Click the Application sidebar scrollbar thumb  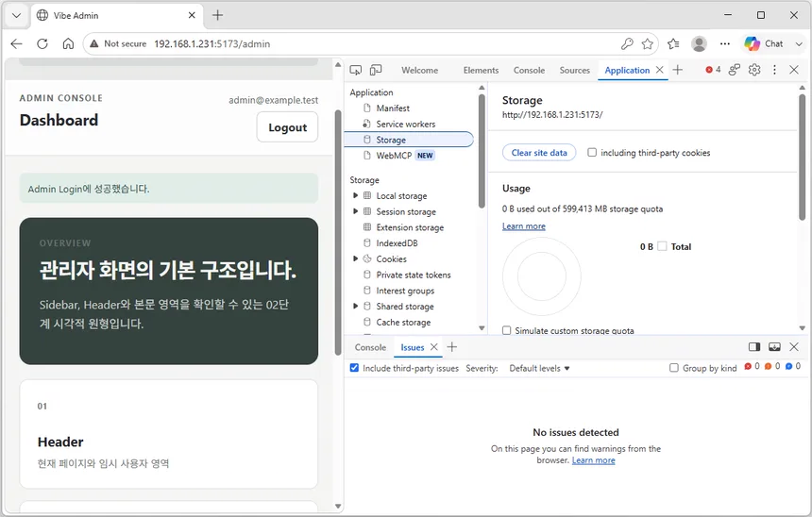click(x=482, y=151)
